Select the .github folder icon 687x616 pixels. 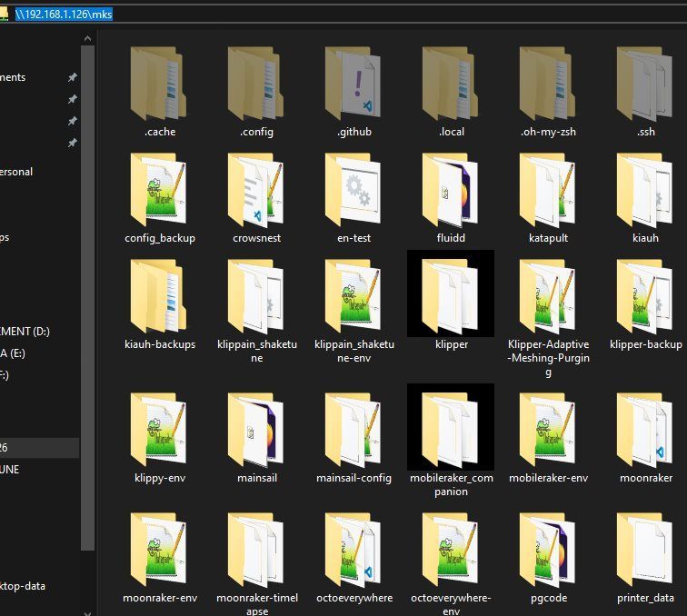tap(353, 84)
